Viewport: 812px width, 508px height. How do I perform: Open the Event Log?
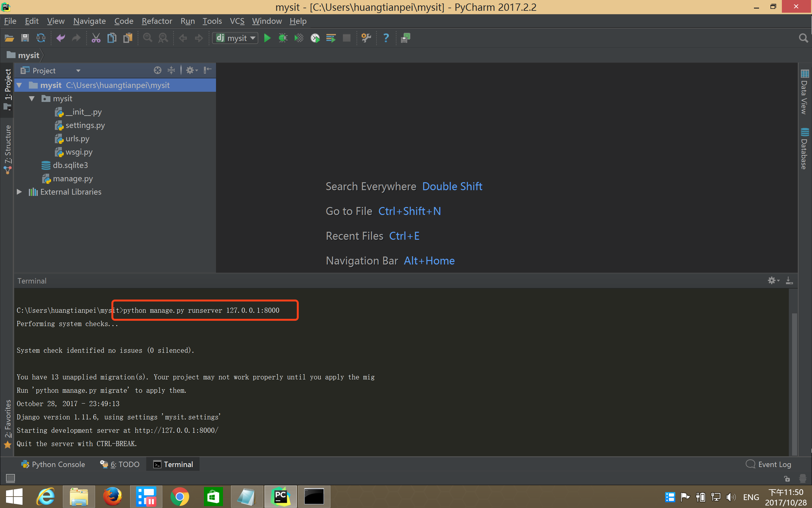pyautogui.click(x=768, y=464)
